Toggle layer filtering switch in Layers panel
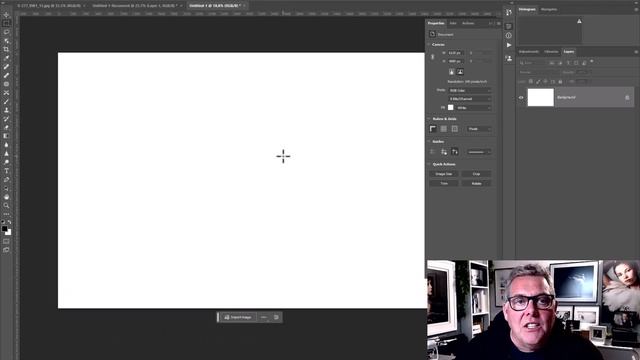640x360 pixels. [x=591, y=62]
